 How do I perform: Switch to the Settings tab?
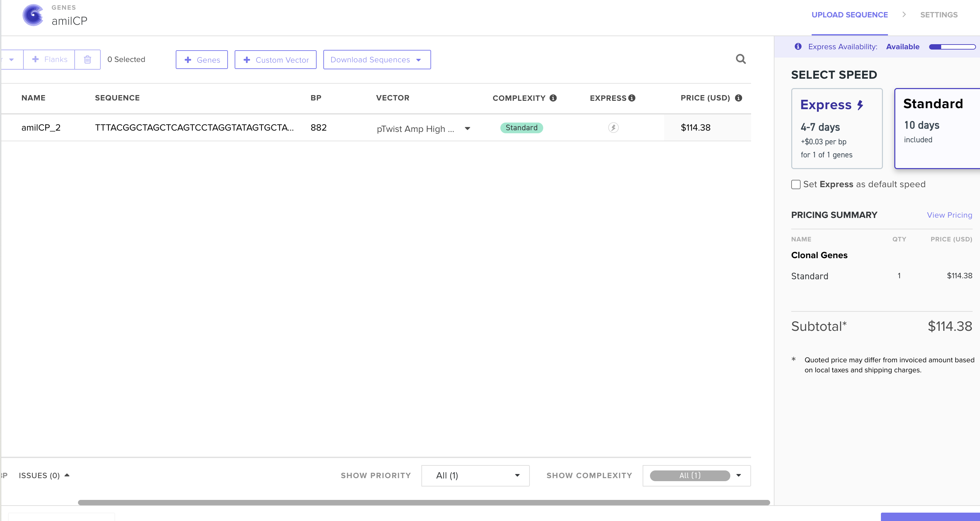(939, 15)
